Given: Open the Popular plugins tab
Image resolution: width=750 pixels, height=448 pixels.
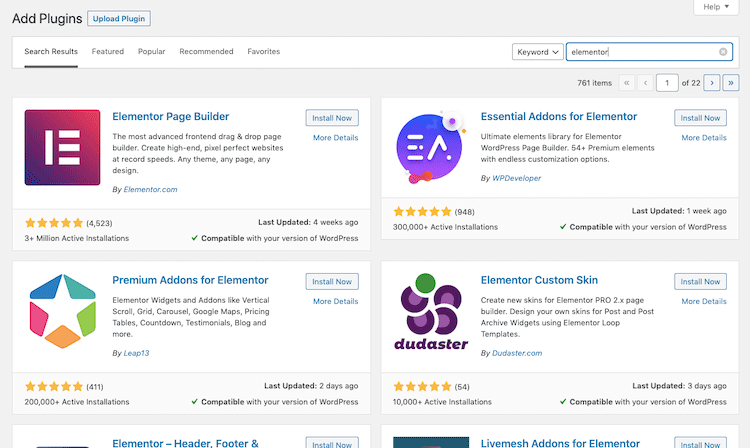Looking at the screenshot, I should pyautogui.click(x=152, y=51).
